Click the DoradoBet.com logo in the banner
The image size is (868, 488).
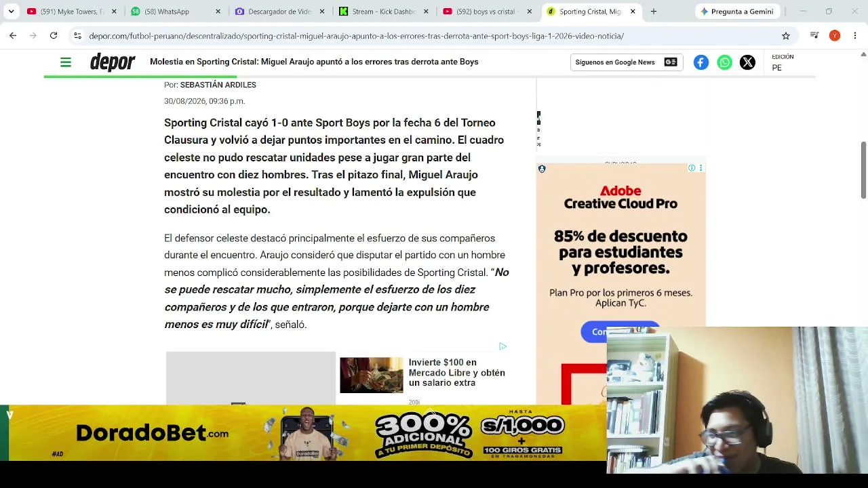point(152,433)
